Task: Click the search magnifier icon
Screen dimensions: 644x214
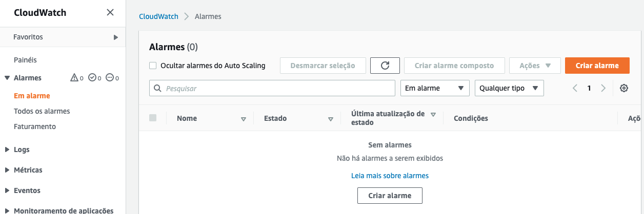Action: 157,88
